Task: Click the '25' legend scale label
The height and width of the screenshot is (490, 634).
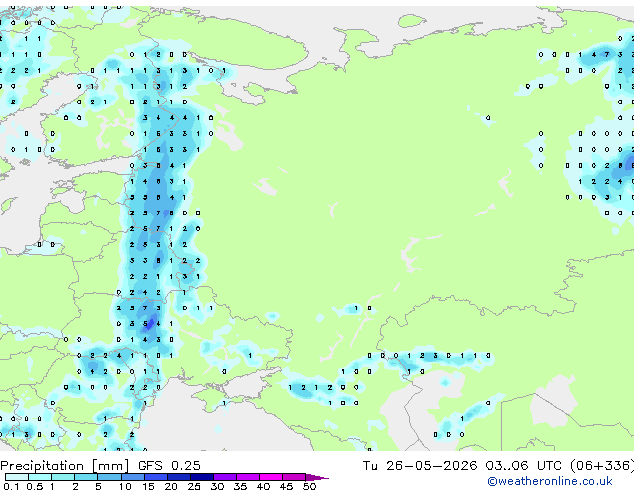Action: [194, 486]
